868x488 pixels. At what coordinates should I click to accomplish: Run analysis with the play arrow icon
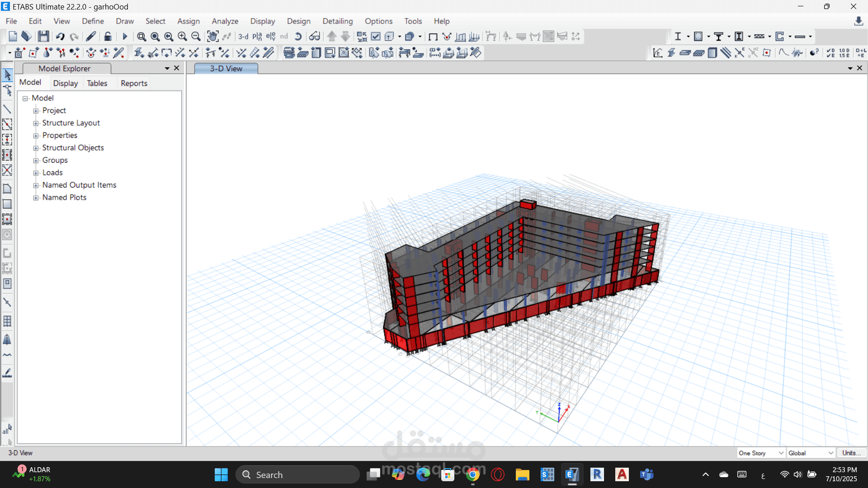click(x=125, y=37)
